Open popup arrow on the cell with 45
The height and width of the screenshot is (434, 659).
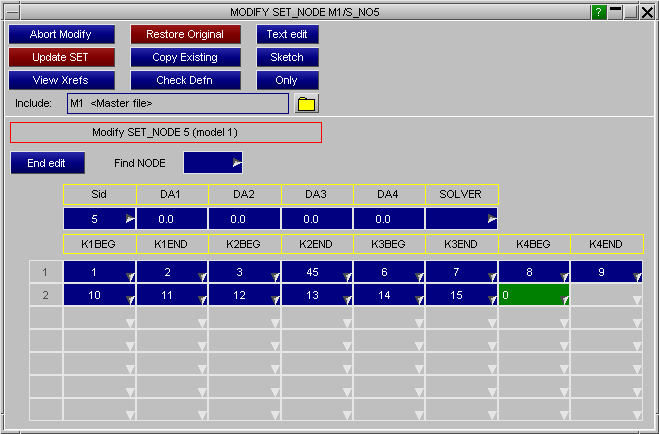(348, 277)
